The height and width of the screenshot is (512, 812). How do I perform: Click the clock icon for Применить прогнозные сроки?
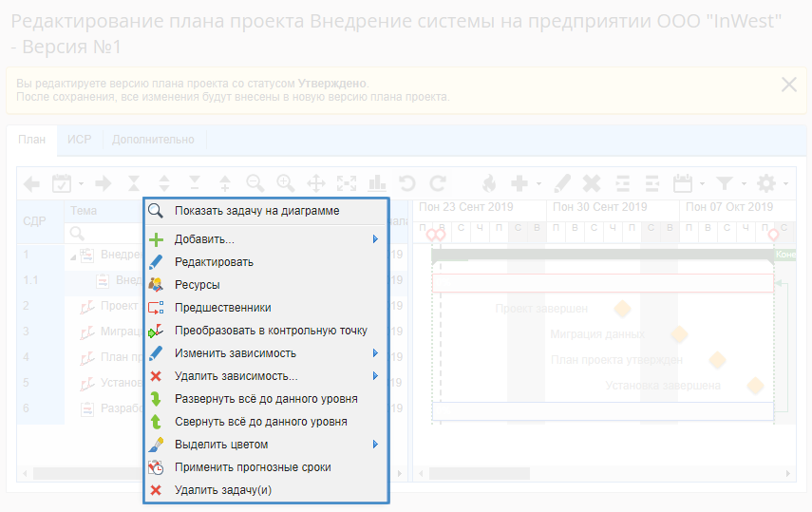coord(157,467)
